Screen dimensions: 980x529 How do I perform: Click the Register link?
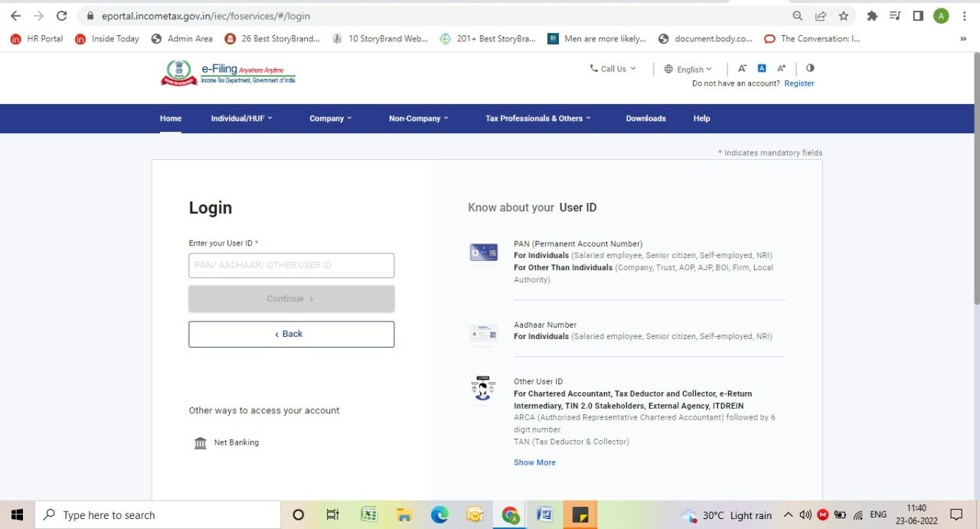799,83
